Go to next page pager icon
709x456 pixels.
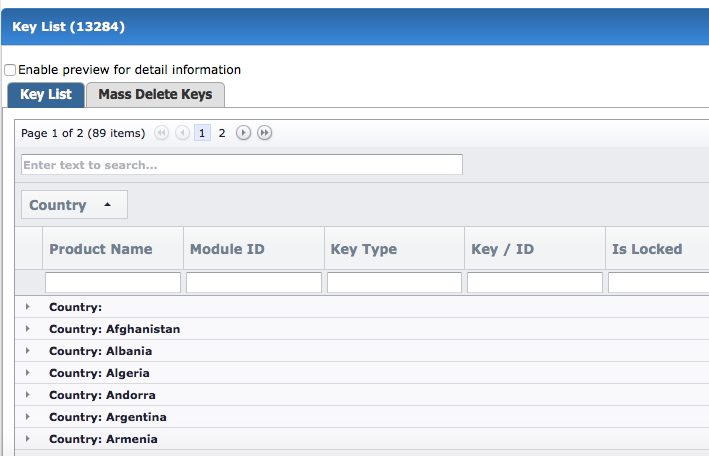(x=243, y=133)
